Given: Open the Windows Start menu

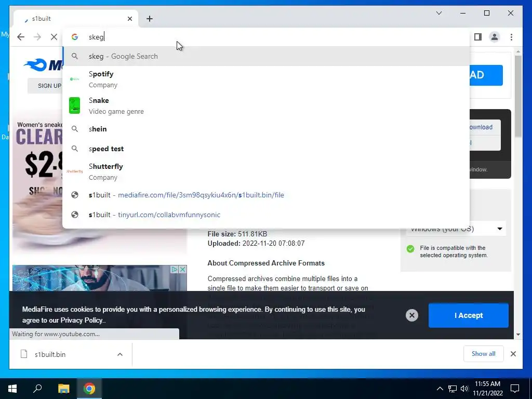Looking at the screenshot, I should click(x=12, y=389).
